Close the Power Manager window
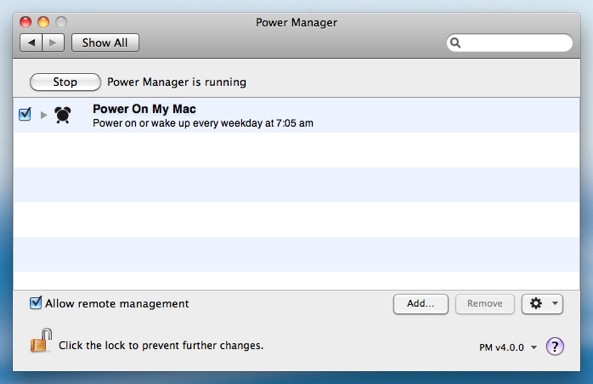593x384 pixels. 25,22
